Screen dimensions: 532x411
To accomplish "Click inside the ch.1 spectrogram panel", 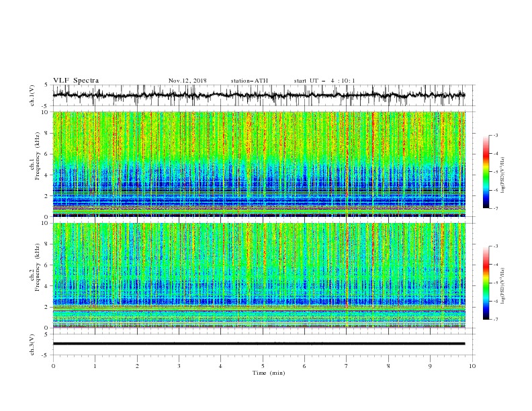I will pyautogui.click(x=259, y=164).
